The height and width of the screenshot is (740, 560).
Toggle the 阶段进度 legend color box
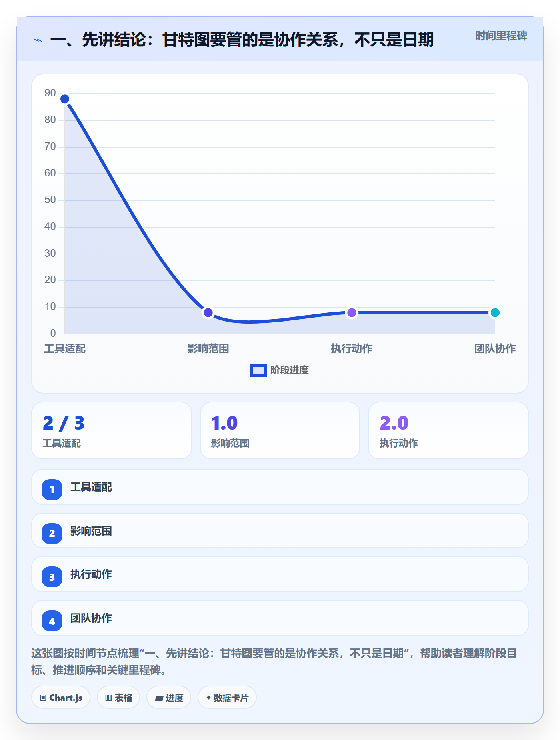coord(258,370)
